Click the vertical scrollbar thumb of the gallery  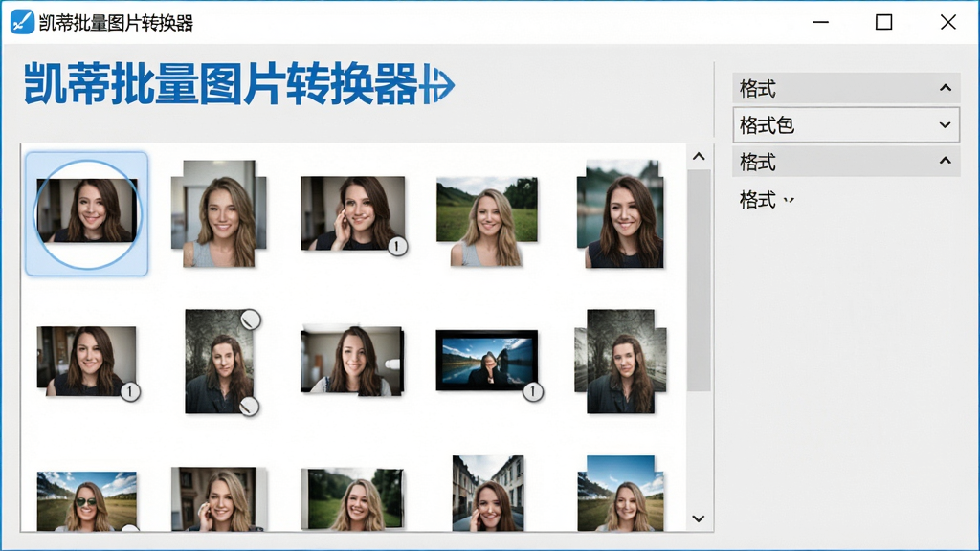699,280
